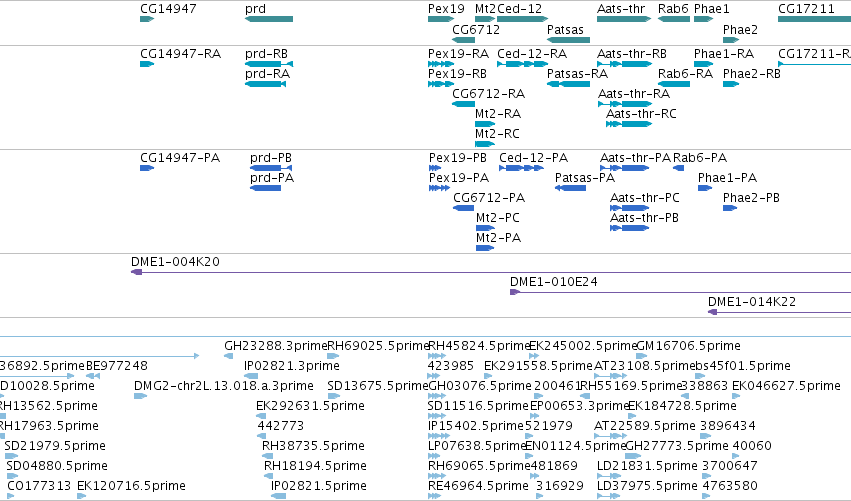Select protein Rab6-PA
This screenshot has height=501, width=851.
[x=700, y=157]
